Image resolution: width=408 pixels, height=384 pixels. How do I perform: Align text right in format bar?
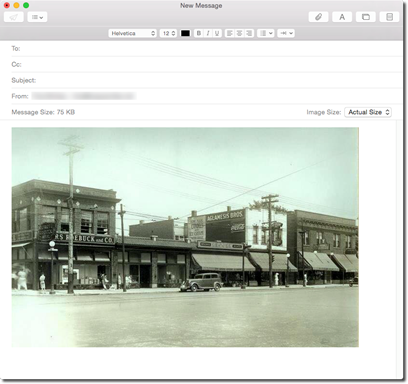click(x=249, y=33)
